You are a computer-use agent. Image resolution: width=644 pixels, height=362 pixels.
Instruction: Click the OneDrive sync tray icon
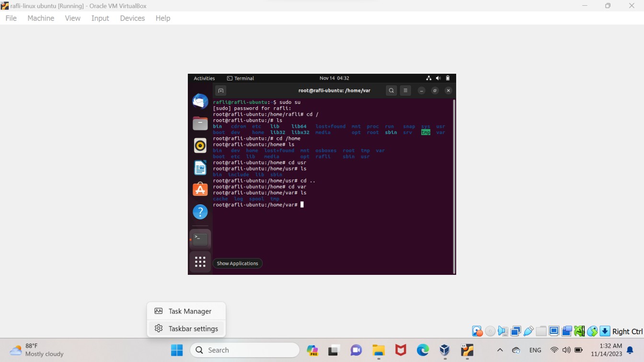[516, 350]
